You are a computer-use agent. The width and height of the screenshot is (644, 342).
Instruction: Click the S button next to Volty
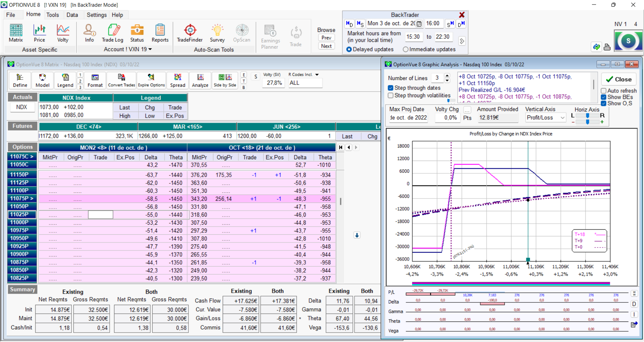256,77
